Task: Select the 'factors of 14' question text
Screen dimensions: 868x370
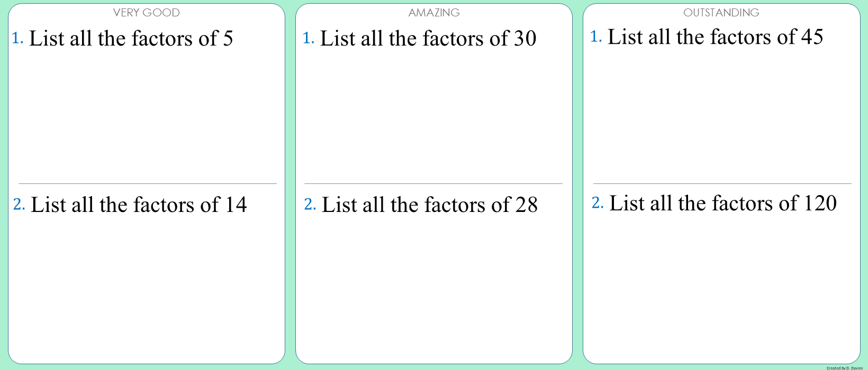Action: pyautogui.click(x=139, y=205)
